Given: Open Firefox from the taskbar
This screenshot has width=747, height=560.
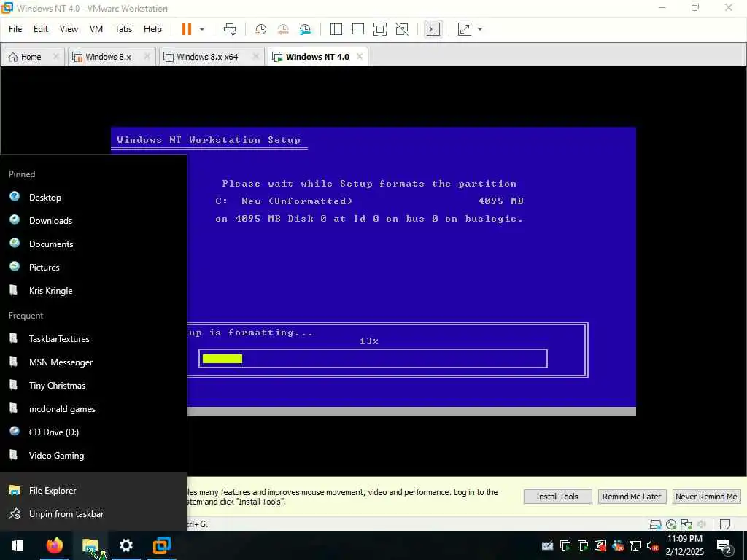Looking at the screenshot, I should (54, 545).
